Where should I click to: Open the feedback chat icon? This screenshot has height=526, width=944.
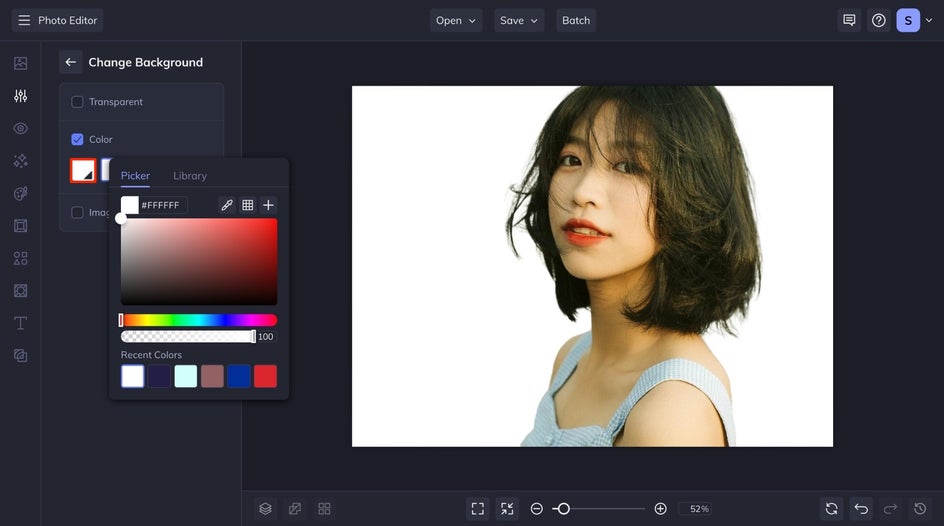point(849,20)
